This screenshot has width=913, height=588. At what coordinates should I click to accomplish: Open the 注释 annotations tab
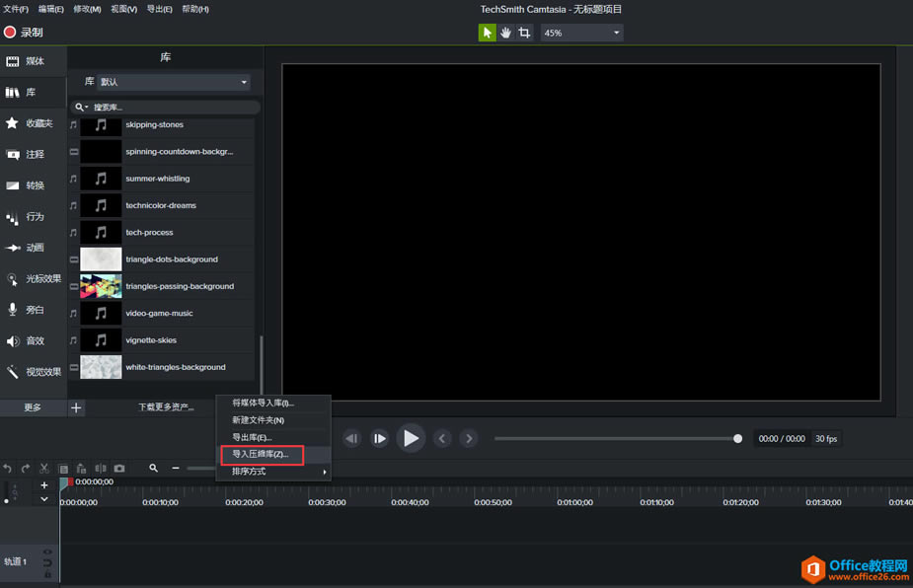34,154
